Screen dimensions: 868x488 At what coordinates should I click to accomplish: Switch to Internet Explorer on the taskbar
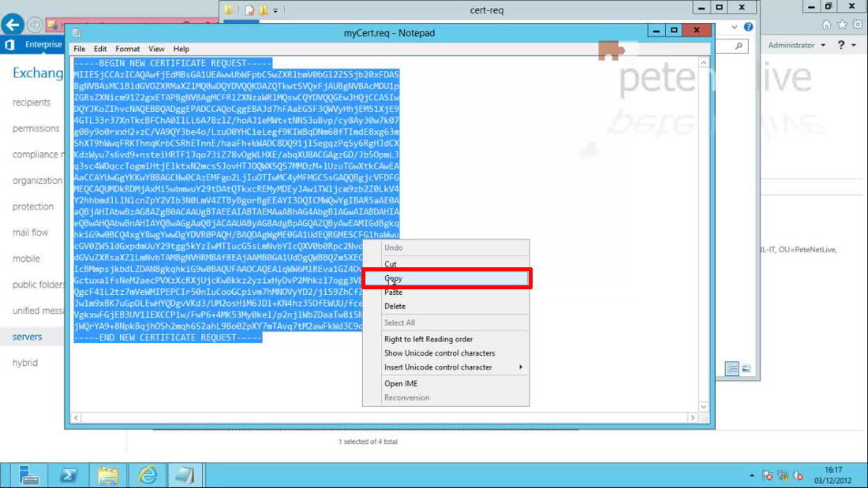pyautogui.click(x=148, y=475)
